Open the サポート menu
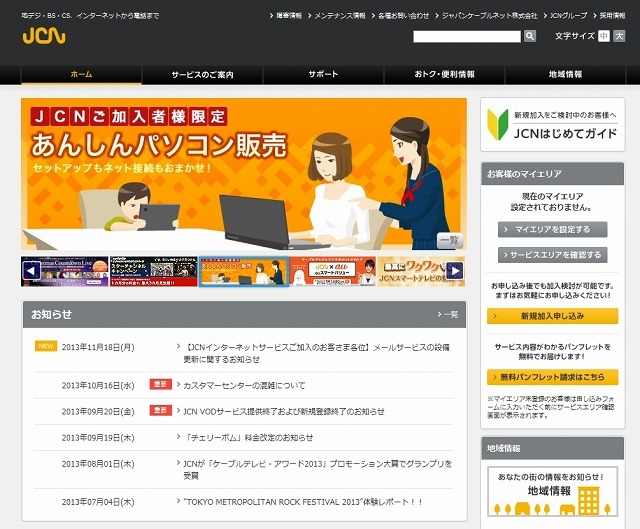640x529 pixels. 323,74
